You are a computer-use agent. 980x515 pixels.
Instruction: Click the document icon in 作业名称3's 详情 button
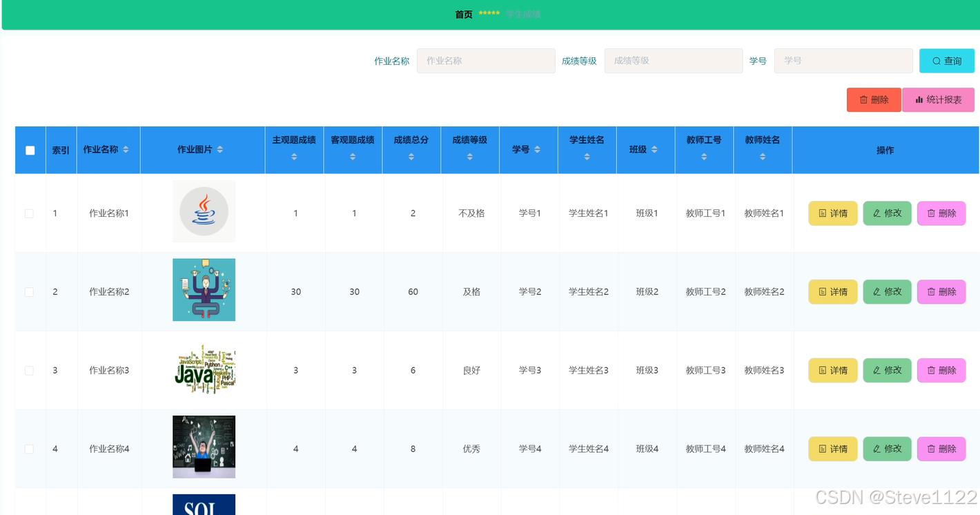coord(823,370)
